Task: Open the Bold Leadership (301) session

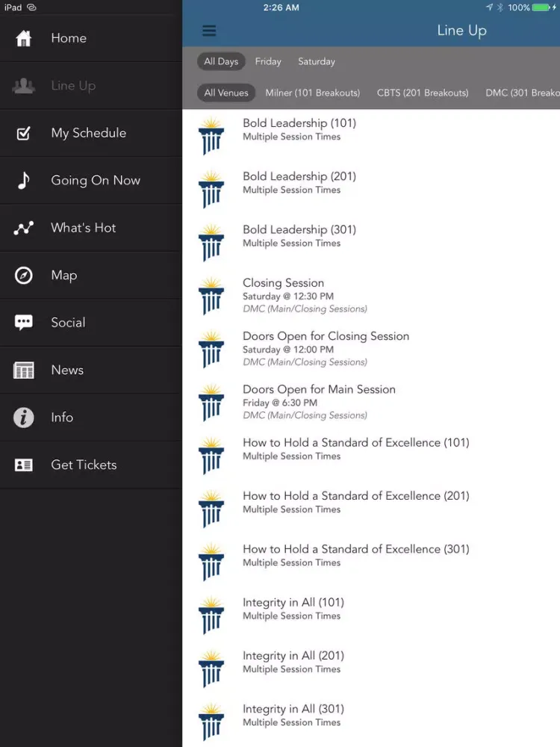Action: pos(371,243)
